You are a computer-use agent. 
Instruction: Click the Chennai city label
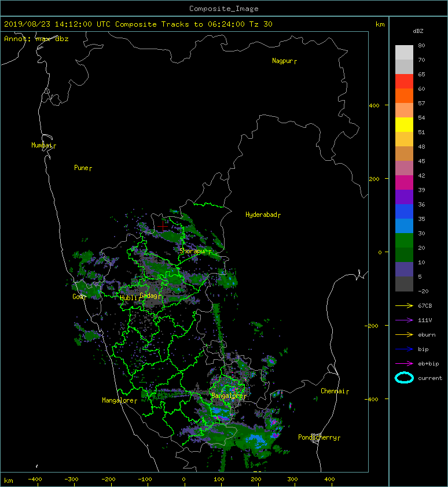coord(333,391)
